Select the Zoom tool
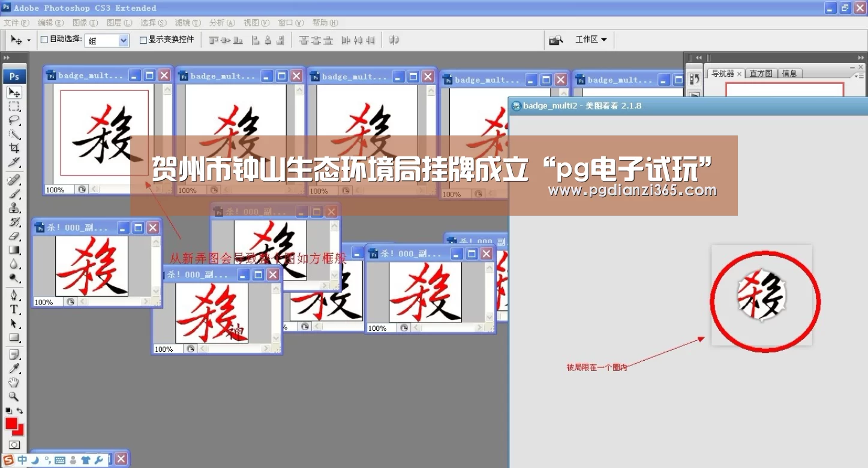 14,396
